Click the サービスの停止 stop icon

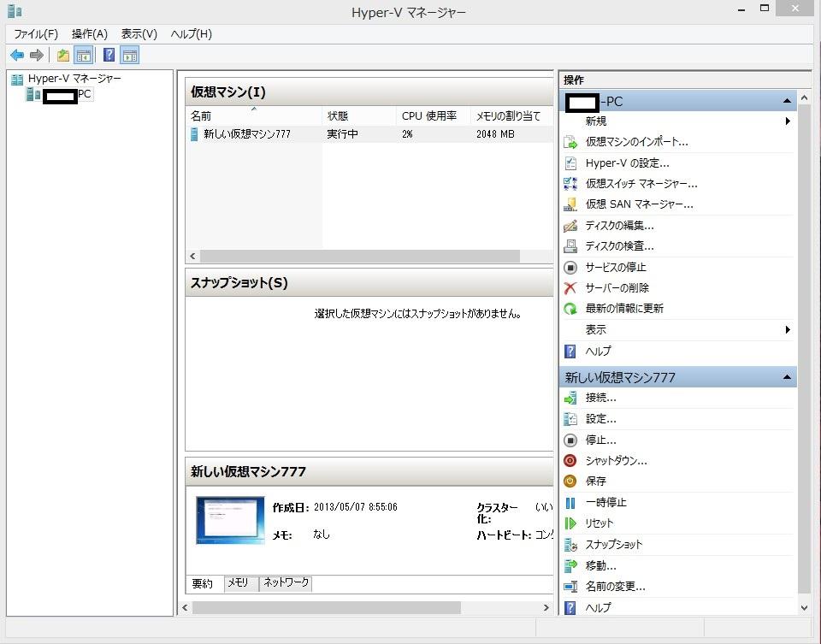click(570, 268)
